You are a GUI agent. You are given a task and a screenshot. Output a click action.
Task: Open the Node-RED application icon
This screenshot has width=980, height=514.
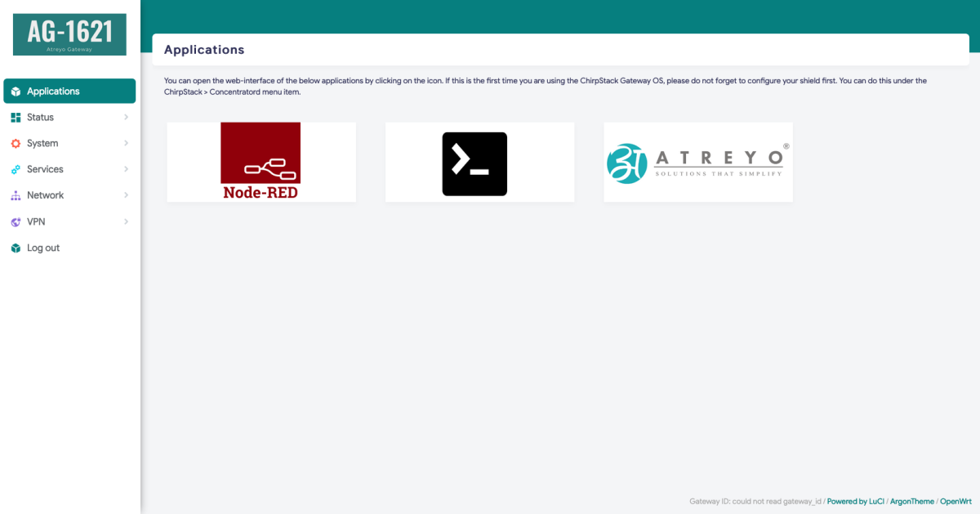(x=261, y=162)
